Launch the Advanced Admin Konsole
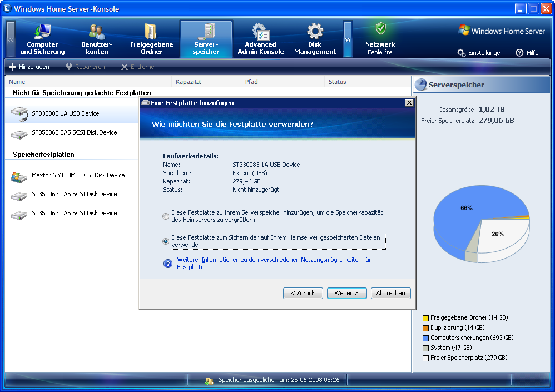The width and height of the screenshot is (555, 392). [260, 39]
